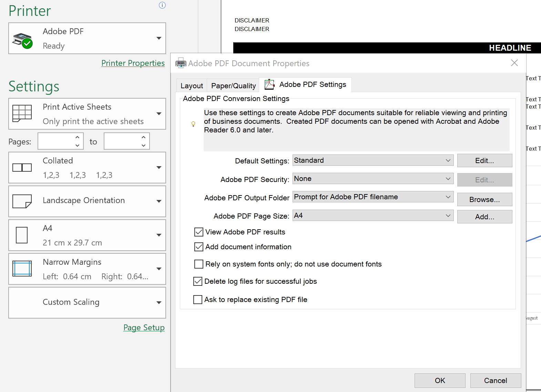The image size is (541, 392).
Task: Enable Rely on system fonts only
Action: point(199,264)
